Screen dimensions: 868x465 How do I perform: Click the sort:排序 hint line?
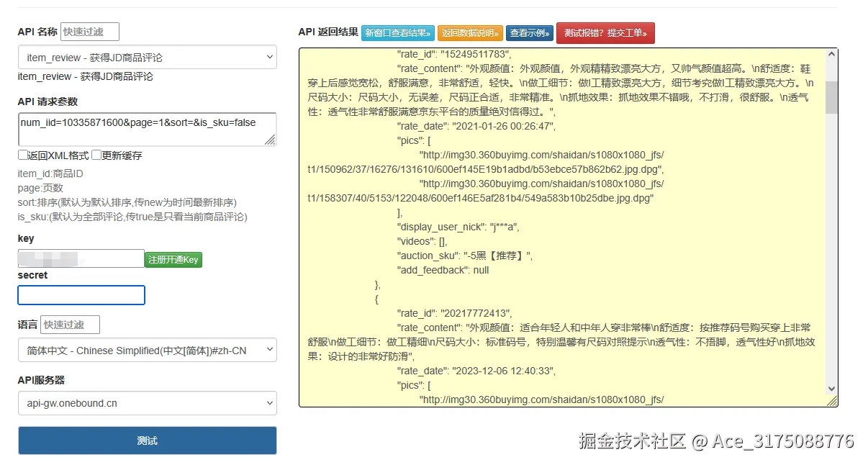(x=127, y=202)
